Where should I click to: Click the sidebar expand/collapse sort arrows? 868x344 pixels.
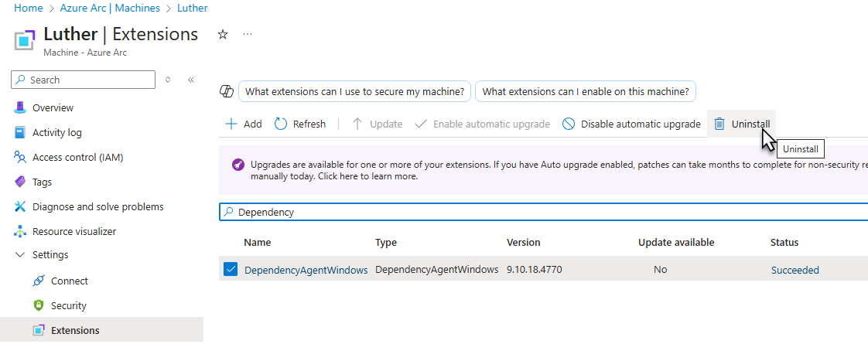[x=169, y=80]
